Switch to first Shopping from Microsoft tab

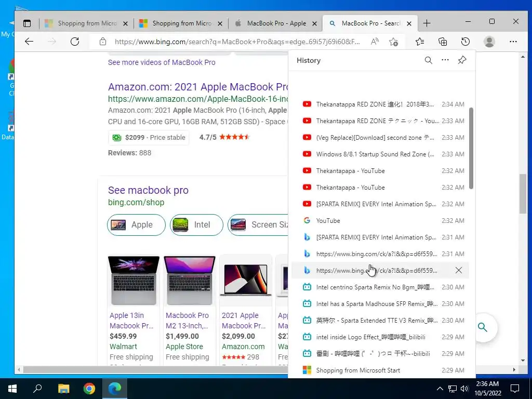tap(87, 23)
